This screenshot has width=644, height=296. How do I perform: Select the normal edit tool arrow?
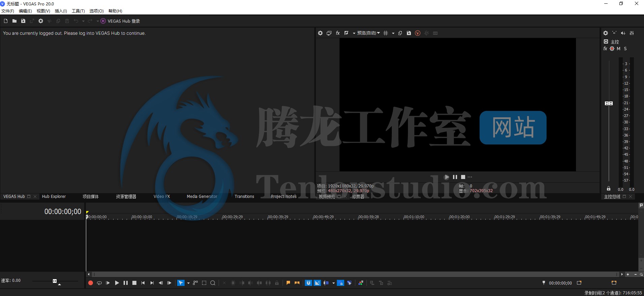pyautogui.click(x=181, y=283)
